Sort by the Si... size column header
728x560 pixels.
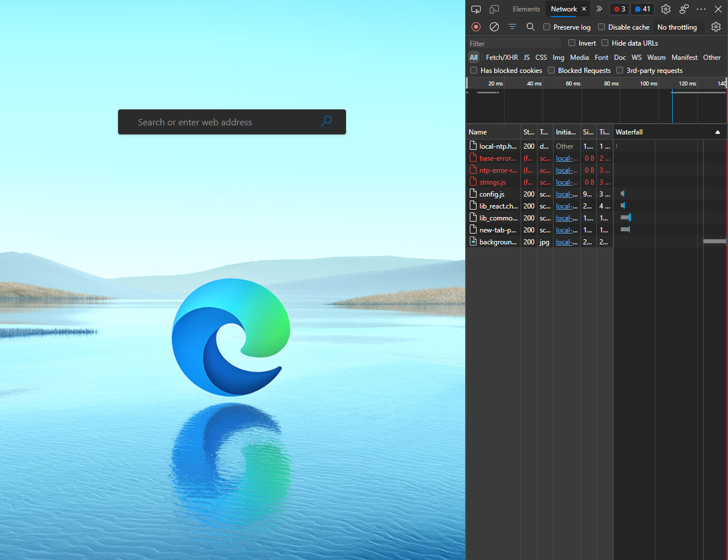tap(588, 132)
